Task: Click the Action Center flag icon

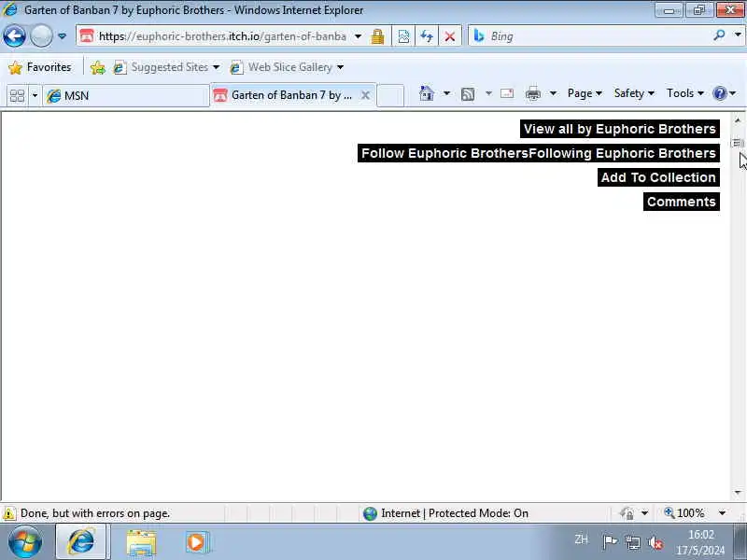Action: tap(610, 542)
